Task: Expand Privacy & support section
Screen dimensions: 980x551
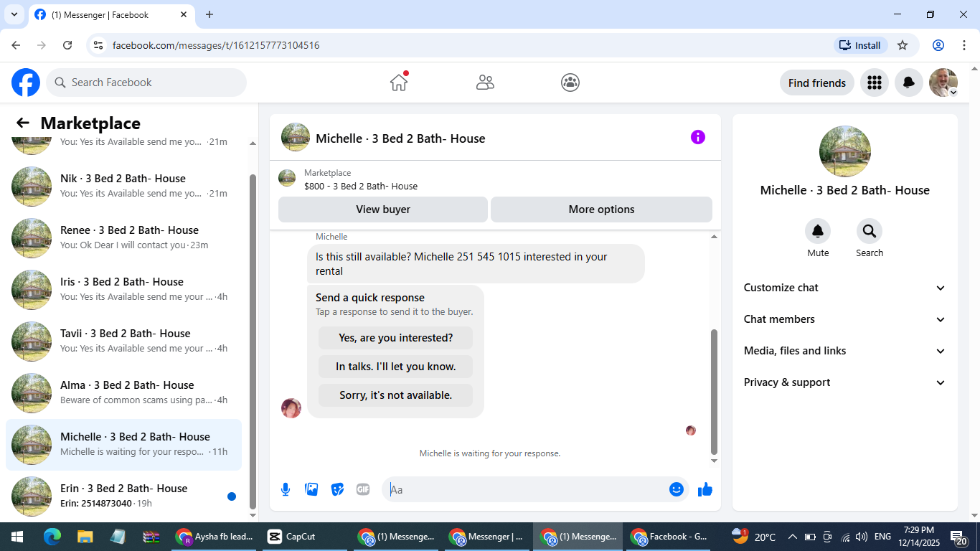Action: click(x=845, y=382)
